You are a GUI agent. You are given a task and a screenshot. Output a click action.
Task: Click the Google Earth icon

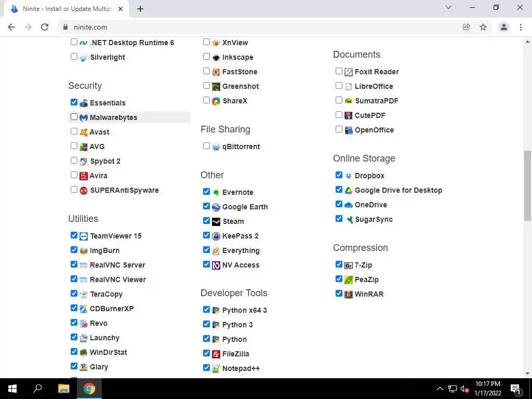tap(216, 207)
